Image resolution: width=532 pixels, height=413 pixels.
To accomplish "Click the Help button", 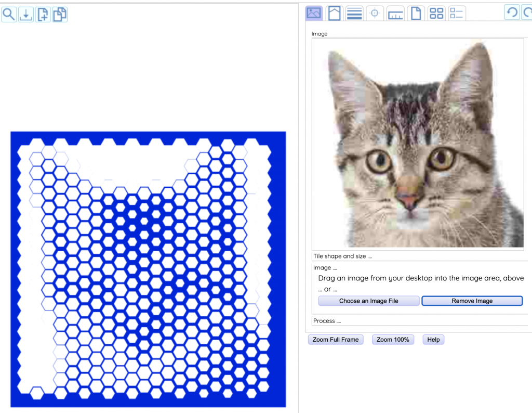I will 433,340.
